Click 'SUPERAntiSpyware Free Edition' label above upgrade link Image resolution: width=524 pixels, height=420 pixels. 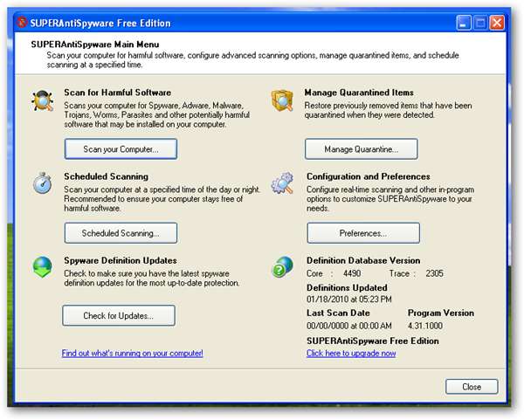click(373, 341)
